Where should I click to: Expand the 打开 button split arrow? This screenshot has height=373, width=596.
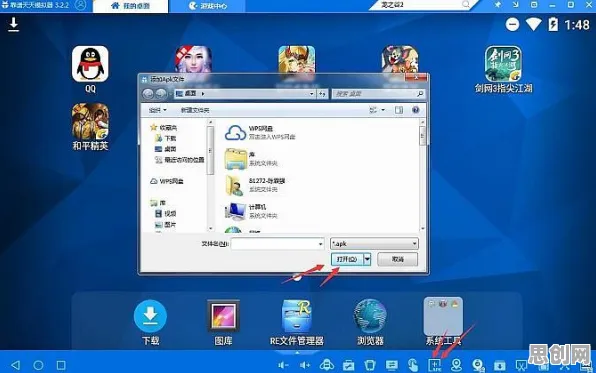pos(367,259)
